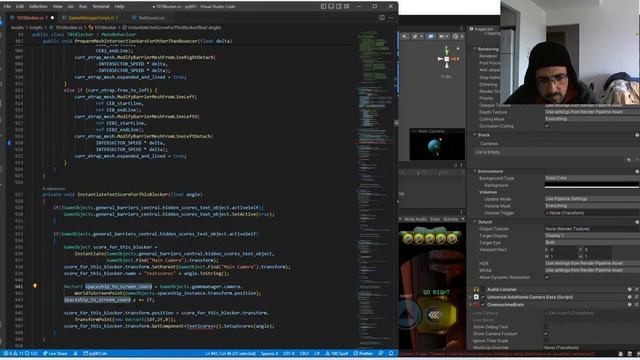
Task: Toggle Ignore Time Scale checkbox
Action: 546,340
